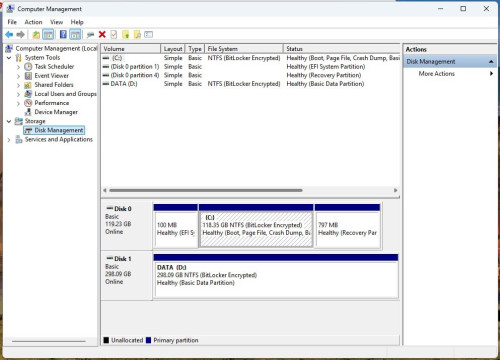
Task: Select the (C:) volume row in the list
Action: click(251, 58)
